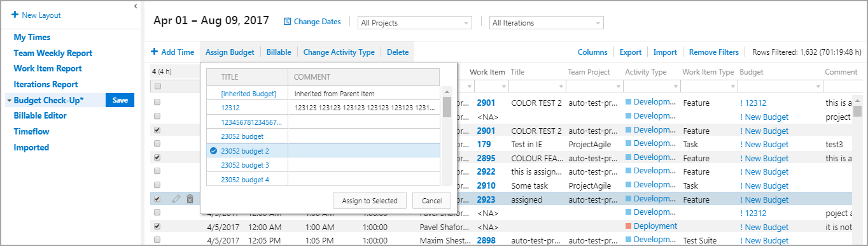The height and width of the screenshot is (246, 868).
Task: Select the 23052 budget 4 entry
Action: tap(245, 180)
